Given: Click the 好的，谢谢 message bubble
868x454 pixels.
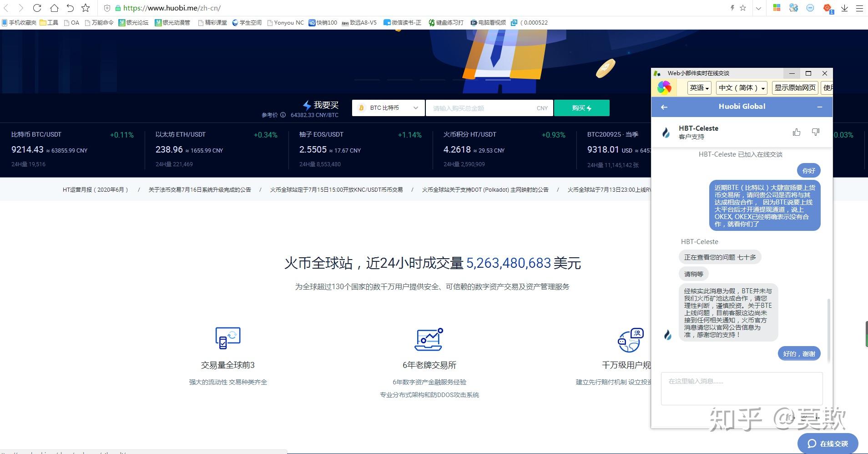Looking at the screenshot, I should [799, 353].
